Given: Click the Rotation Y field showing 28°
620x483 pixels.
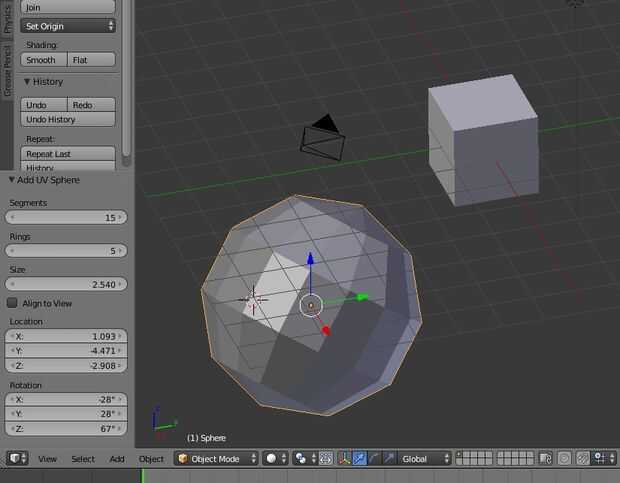Looking at the screenshot, I should click(x=66, y=414).
